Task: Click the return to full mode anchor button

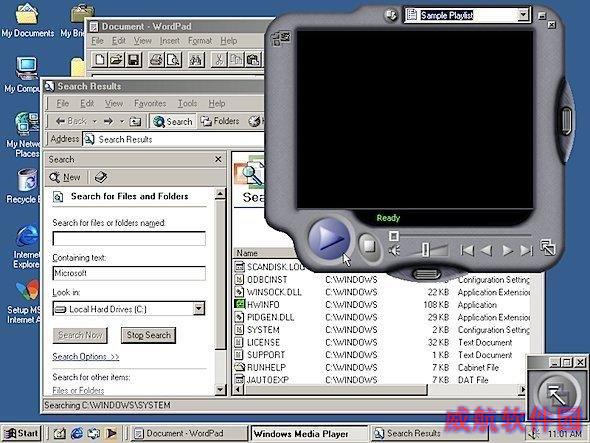Action: 557,394
